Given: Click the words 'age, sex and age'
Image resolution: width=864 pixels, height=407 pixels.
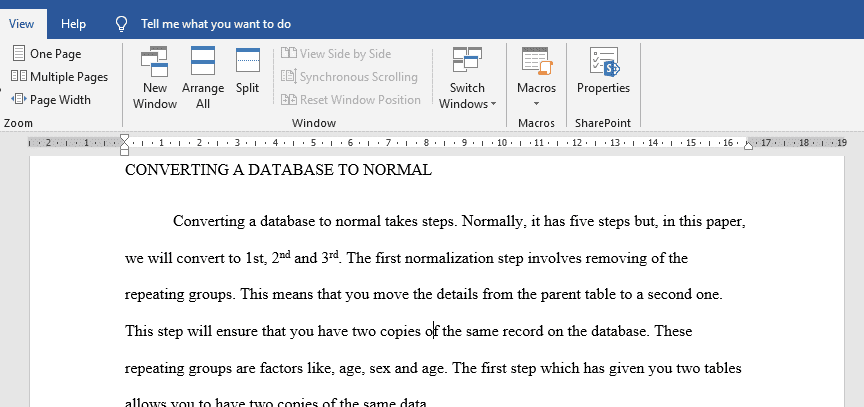Looking at the screenshot, I should 391,368.
